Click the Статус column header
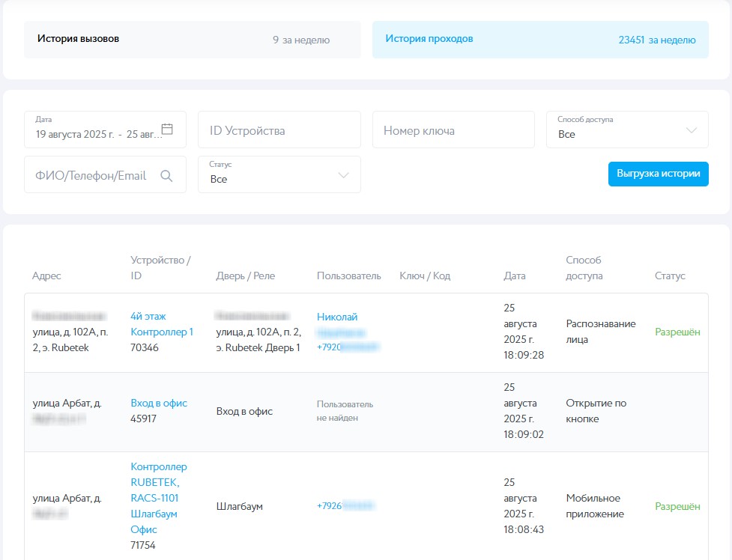 click(669, 276)
